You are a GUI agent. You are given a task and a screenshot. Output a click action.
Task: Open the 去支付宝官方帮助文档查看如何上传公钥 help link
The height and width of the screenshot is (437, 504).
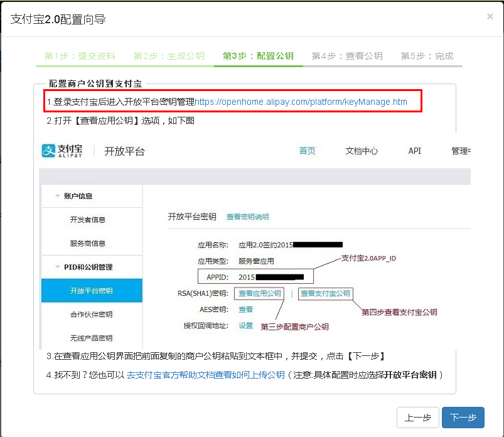click(x=206, y=375)
